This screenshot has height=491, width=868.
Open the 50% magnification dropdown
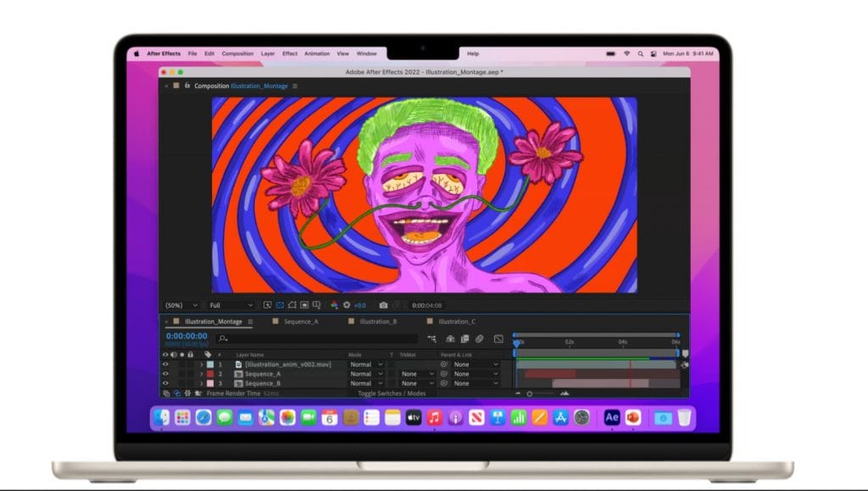click(181, 305)
